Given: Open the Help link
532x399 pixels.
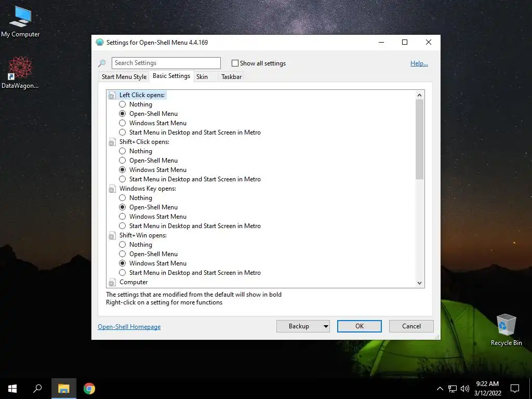Looking at the screenshot, I should pos(419,63).
